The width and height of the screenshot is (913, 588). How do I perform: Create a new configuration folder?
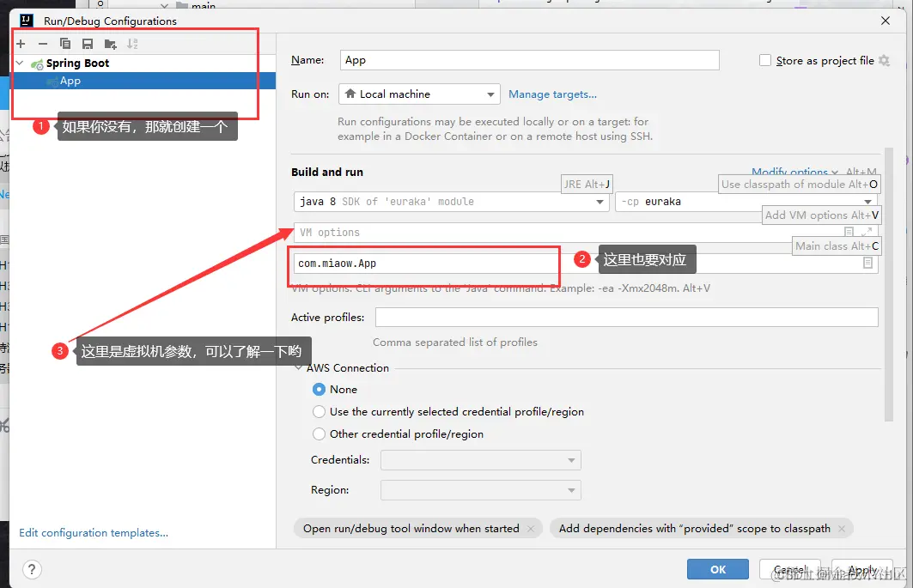tap(110, 44)
